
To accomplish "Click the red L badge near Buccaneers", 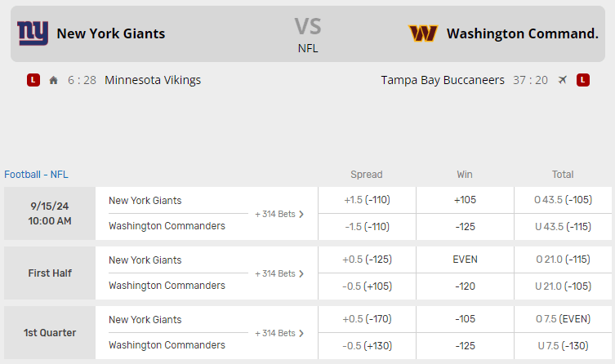I will pyautogui.click(x=582, y=80).
